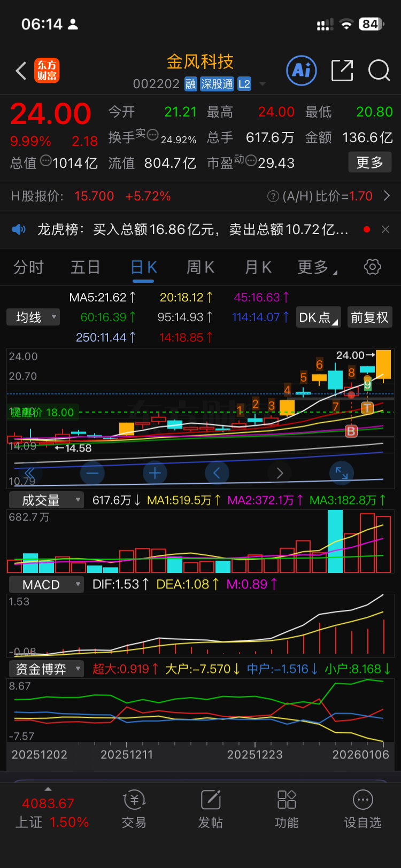This screenshot has height=868, width=401.
Task: Jump chart to earliest with double-left arrows
Action: (x=30, y=472)
